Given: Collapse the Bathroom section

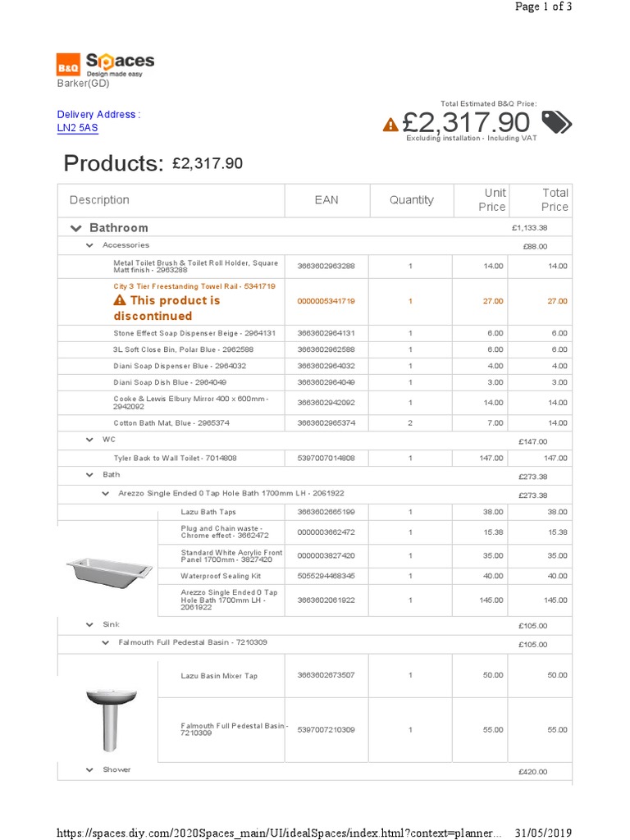Looking at the screenshot, I should 76,228.
